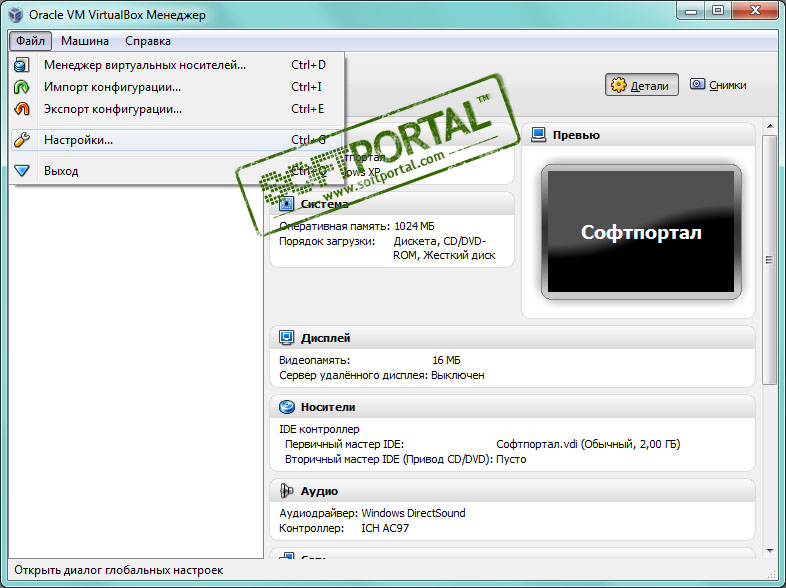Click the Снимки button
The height and width of the screenshot is (588, 786).
(718, 85)
